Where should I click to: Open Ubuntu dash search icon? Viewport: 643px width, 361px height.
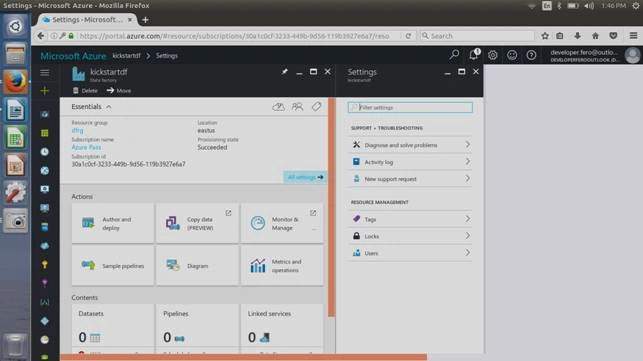16,27
